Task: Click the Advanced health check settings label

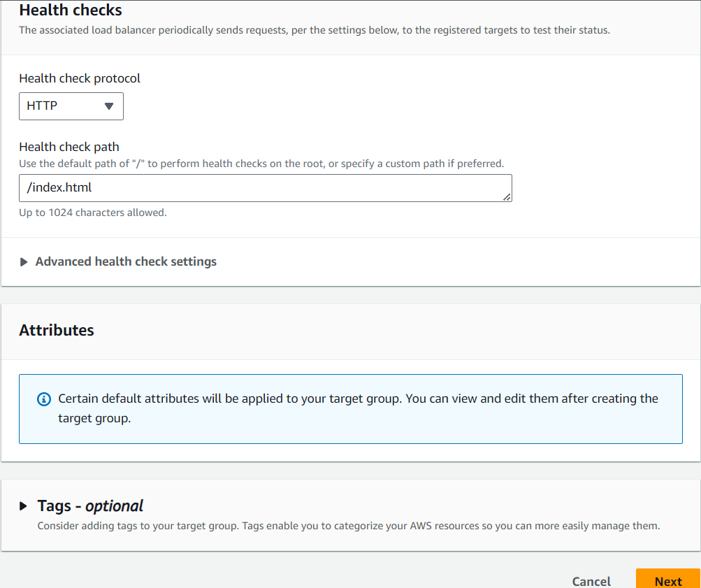Action: tap(126, 261)
